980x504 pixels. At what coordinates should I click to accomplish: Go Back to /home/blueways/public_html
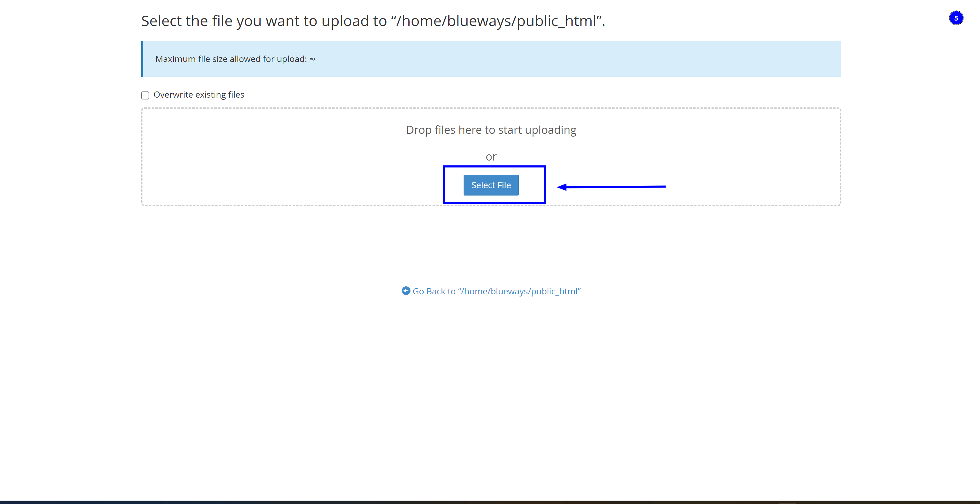[x=490, y=291]
